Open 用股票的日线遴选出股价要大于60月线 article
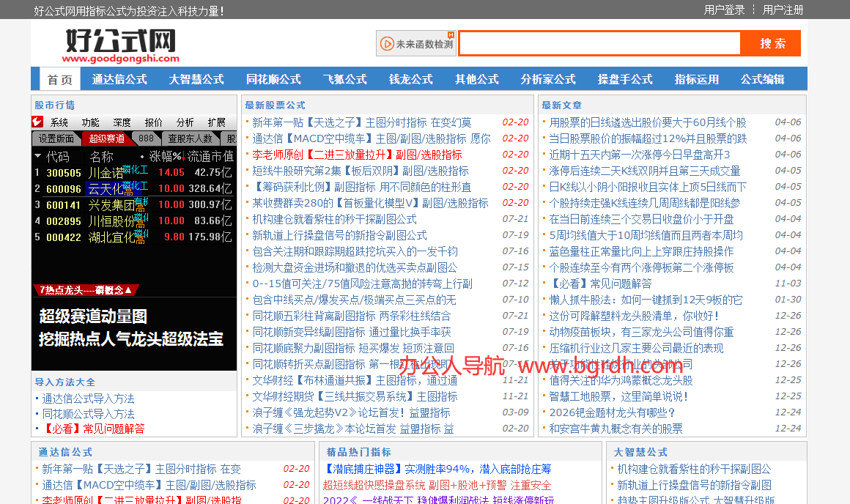Screen dimensions: 850x504 coord(647,122)
